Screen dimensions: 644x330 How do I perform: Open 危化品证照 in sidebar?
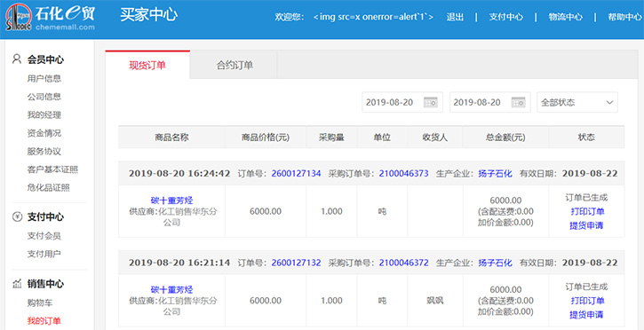pyautogui.click(x=49, y=188)
